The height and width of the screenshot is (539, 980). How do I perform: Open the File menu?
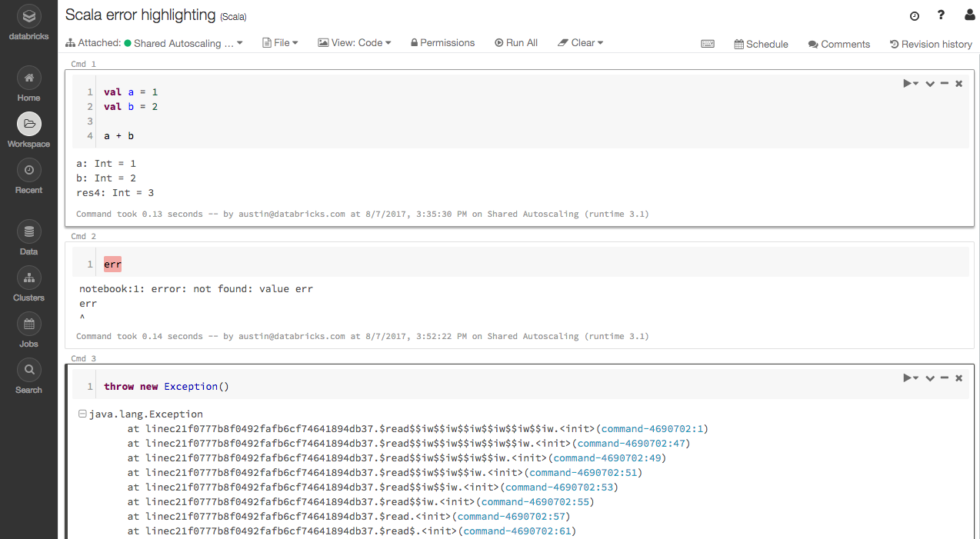pos(280,43)
